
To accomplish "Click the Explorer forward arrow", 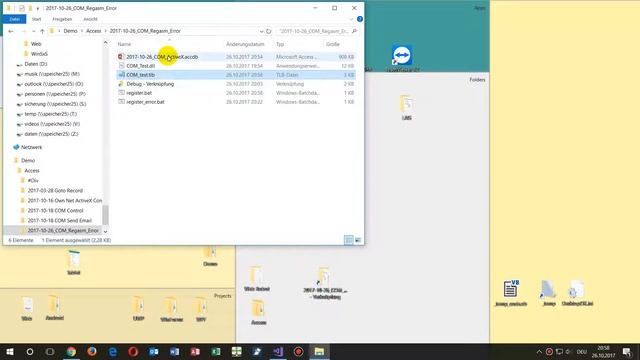I will [x=24, y=31].
